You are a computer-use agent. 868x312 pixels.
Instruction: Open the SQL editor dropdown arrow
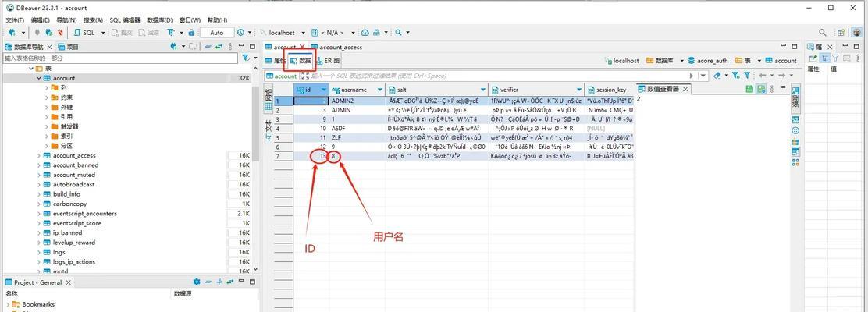click(x=102, y=33)
